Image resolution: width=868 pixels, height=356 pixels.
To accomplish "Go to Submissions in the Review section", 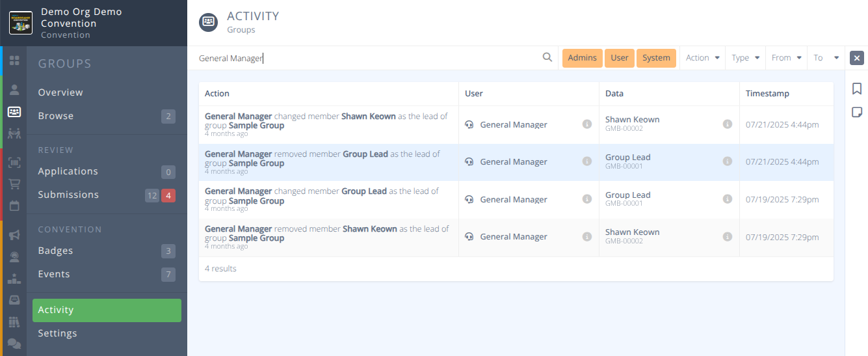I will pyautogui.click(x=68, y=195).
